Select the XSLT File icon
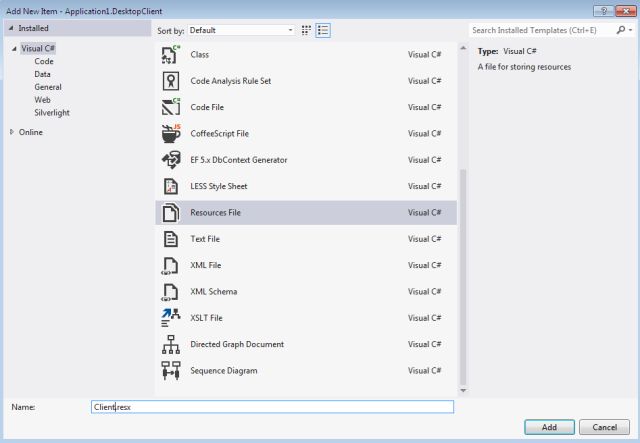 (x=171, y=318)
